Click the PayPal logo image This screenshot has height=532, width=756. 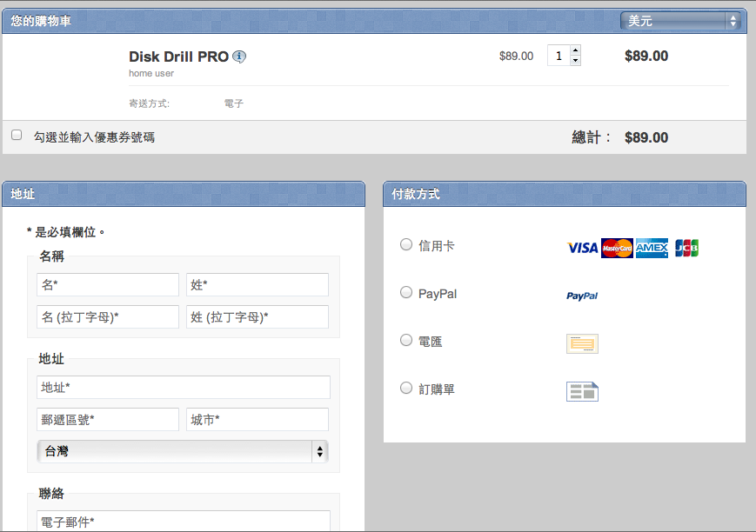582,296
